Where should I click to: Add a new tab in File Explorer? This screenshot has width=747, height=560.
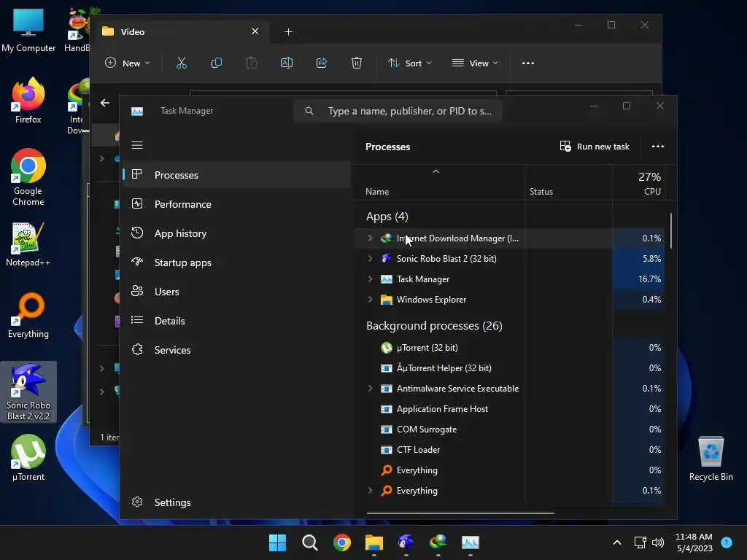click(x=288, y=32)
